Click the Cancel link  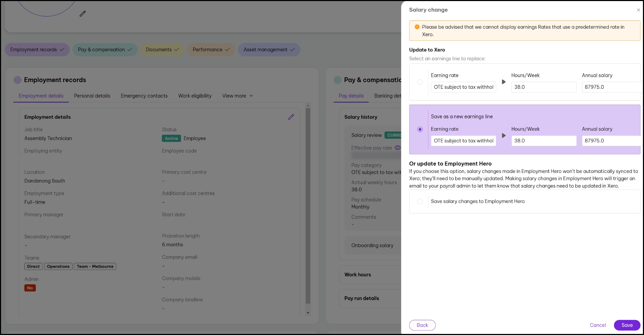597,325
